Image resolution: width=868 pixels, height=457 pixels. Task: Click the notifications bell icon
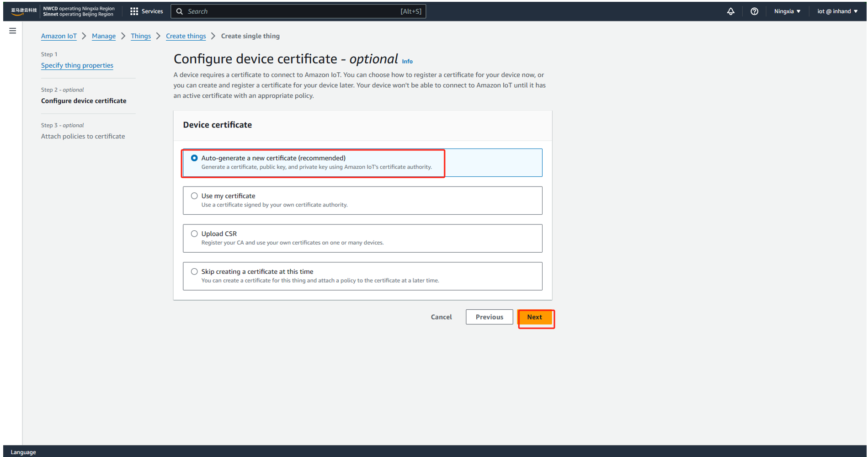click(730, 11)
